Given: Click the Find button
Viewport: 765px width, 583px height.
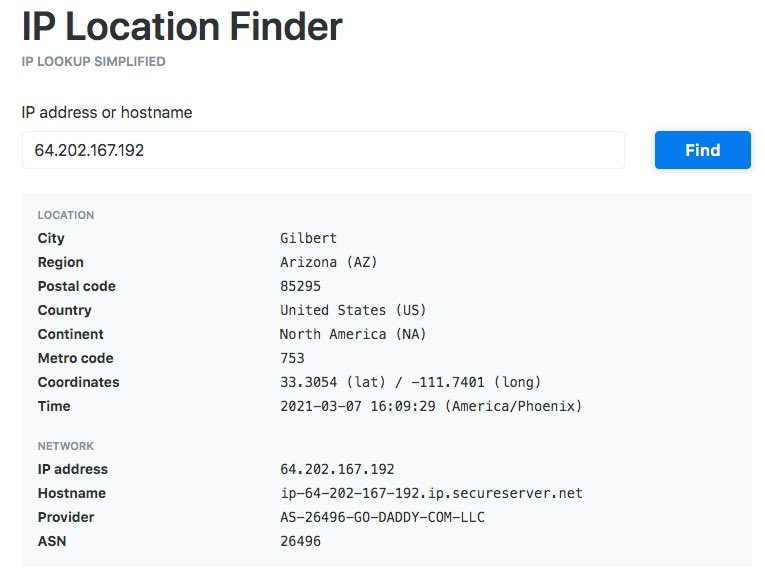Looking at the screenshot, I should click(x=702, y=150).
